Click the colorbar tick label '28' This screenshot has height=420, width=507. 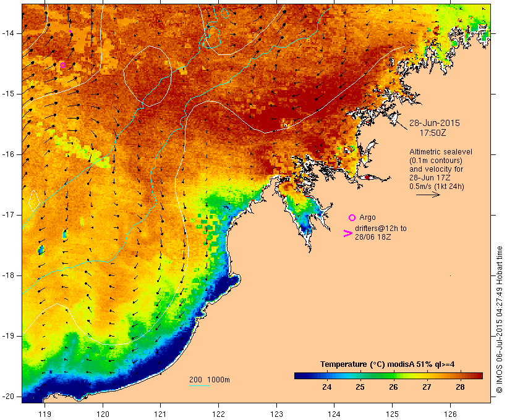(x=460, y=387)
